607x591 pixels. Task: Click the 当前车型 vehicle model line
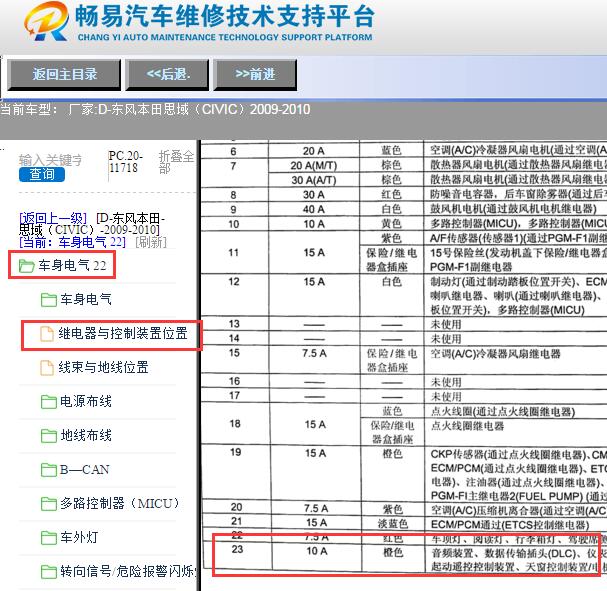pos(155,110)
